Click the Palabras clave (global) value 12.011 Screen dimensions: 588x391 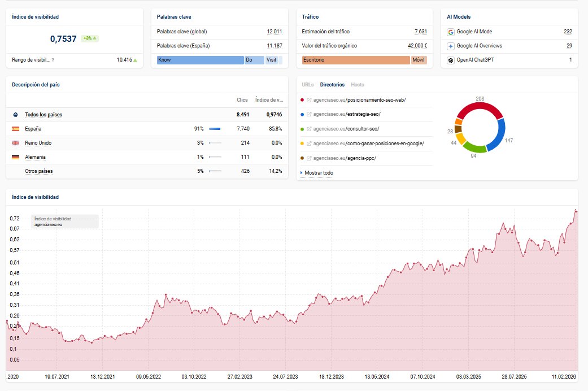point(275,32)
